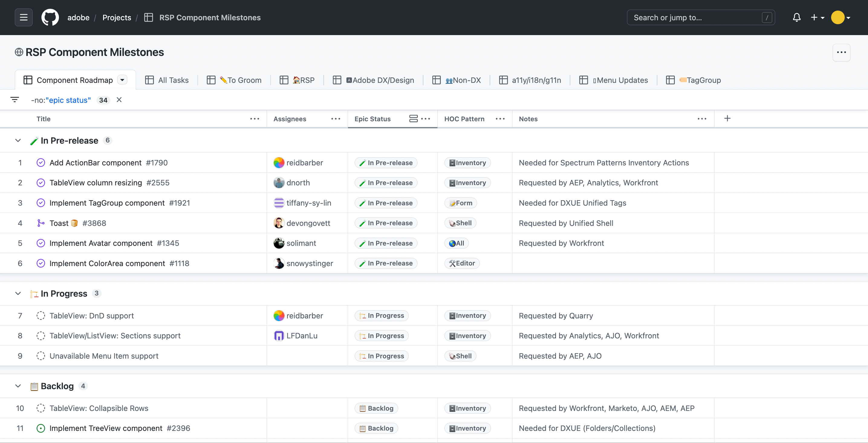Viewport: 868px width, 443px height.
Task: Collapse the In Pre-release group
Action: pos(18,140)
